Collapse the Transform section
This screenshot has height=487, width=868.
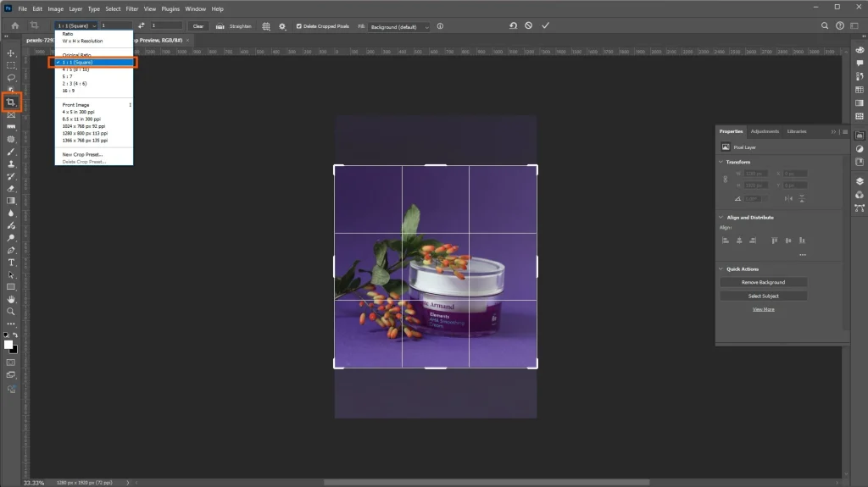click(x=721, y=162)
